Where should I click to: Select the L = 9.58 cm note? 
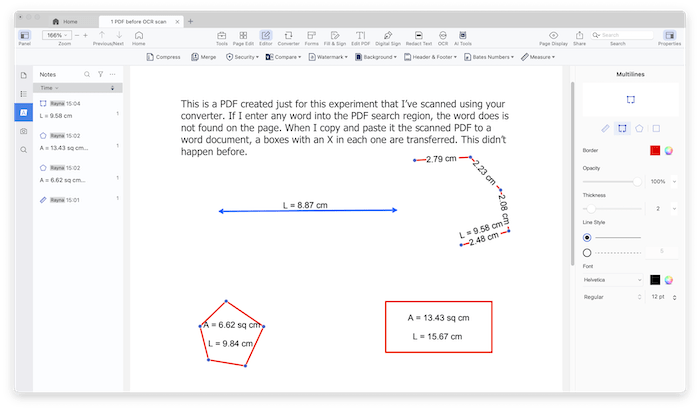[79, 110]
